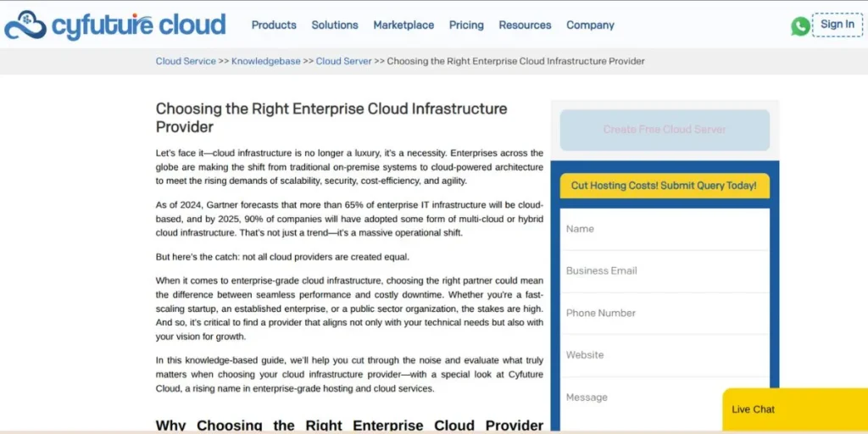The width and height of the screenshot is (868, 434).
Task: Focus the Business Email field
Action: [x=665, y=270]
